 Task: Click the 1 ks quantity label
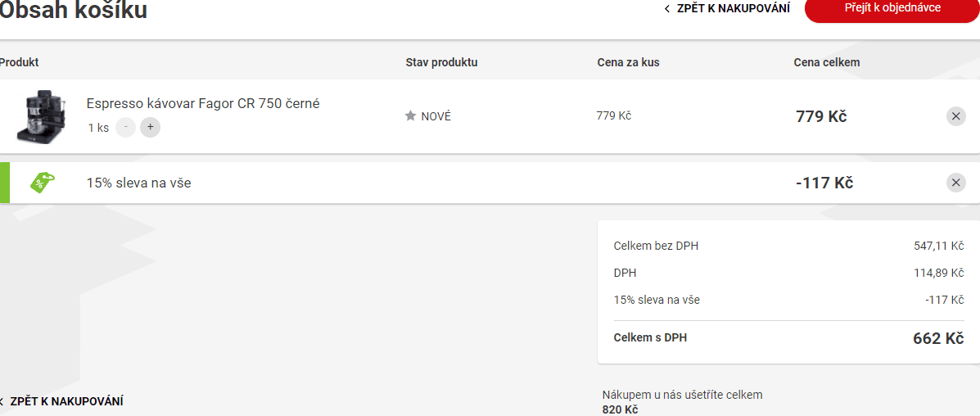point(98,128)
